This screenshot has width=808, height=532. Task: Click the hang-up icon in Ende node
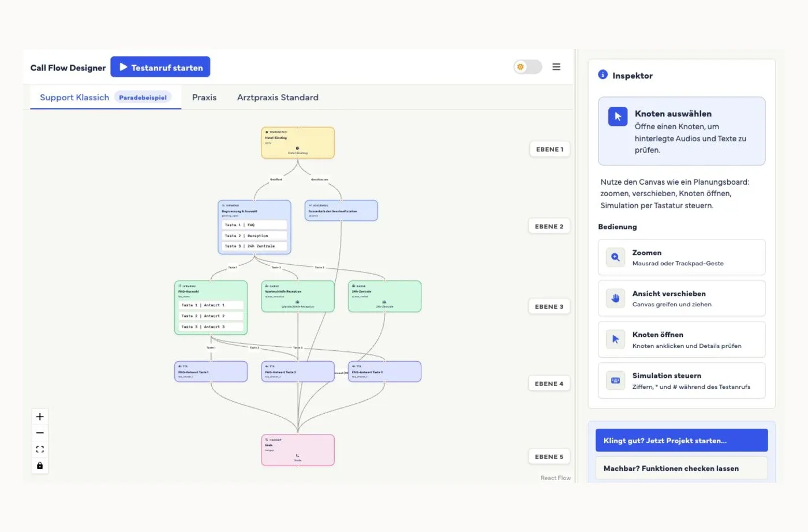pyautogui.click(x=298, y=456)
